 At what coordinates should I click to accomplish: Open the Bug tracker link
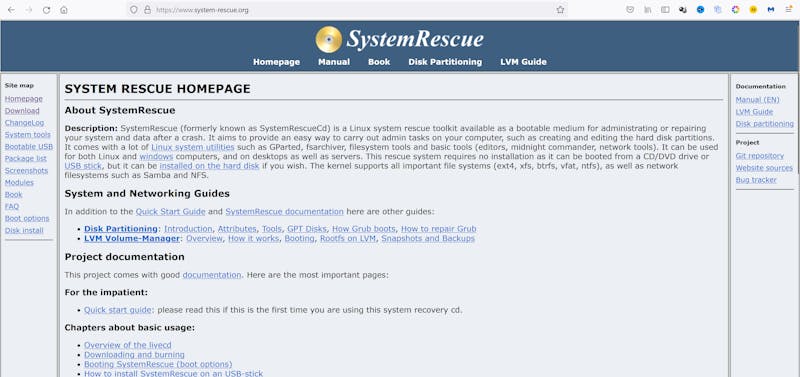point(756,180)
